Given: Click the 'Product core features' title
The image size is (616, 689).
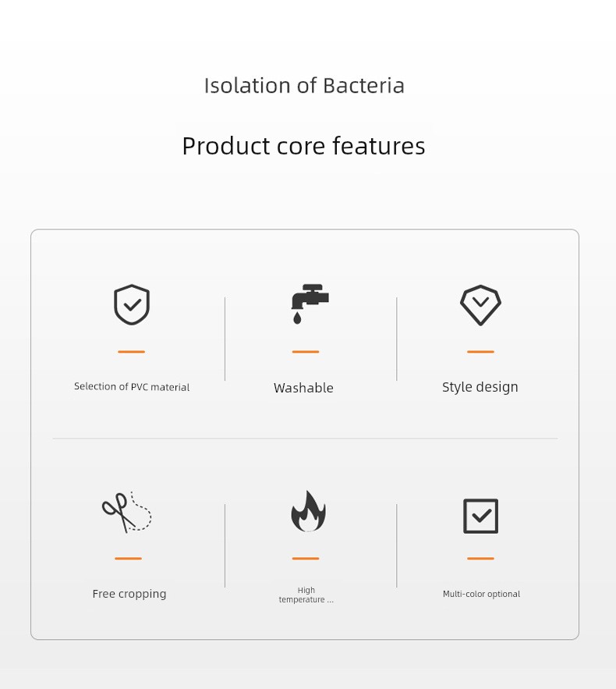Looking at the screenshot, I should pyautogui.click(x=303, y=146).
